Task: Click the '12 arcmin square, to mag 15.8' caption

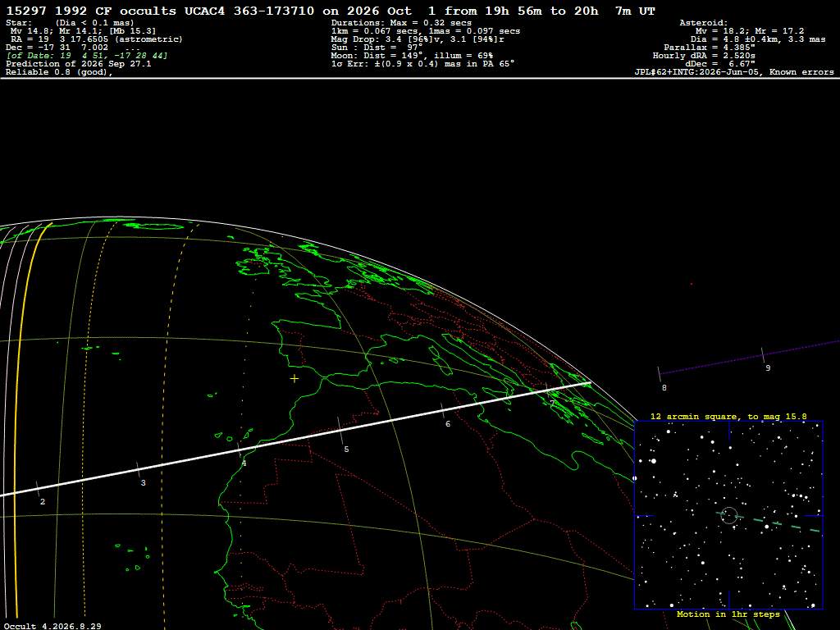Action: (x=728, y=416)
